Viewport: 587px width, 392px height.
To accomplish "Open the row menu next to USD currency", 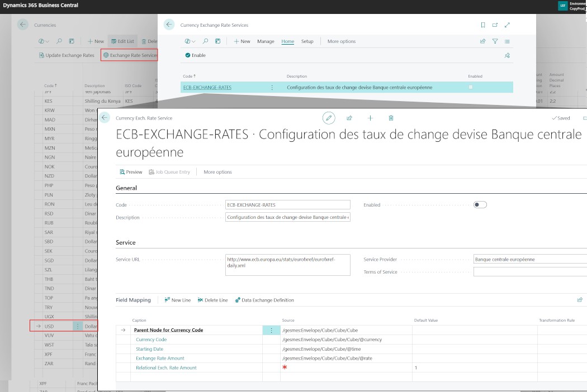I will point(78,326).
